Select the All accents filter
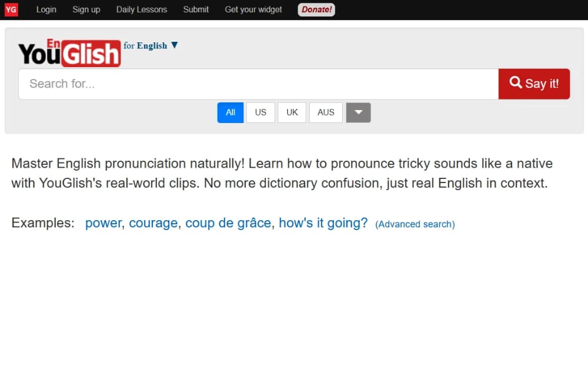Viewport: 588px width, 385px height. pos(230,112)
